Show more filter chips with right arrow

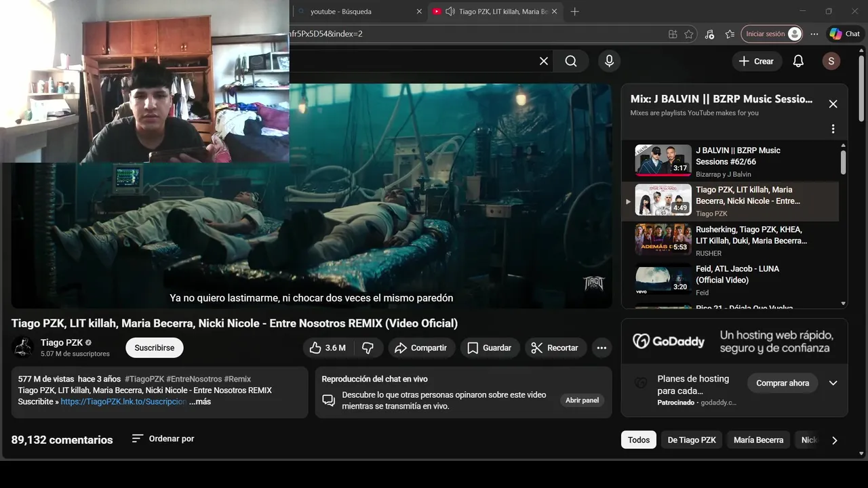click(x=835, y=440)
